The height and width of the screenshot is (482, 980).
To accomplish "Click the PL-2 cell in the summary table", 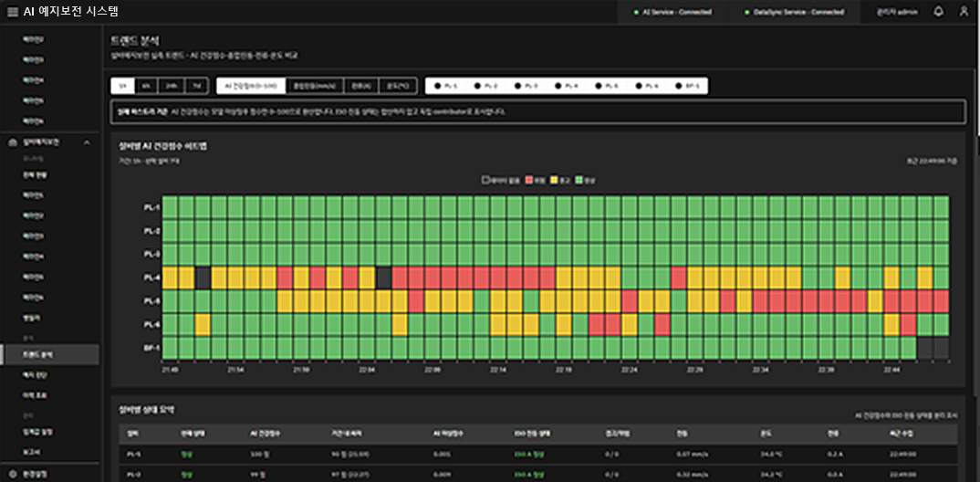I will pos(132,475).
